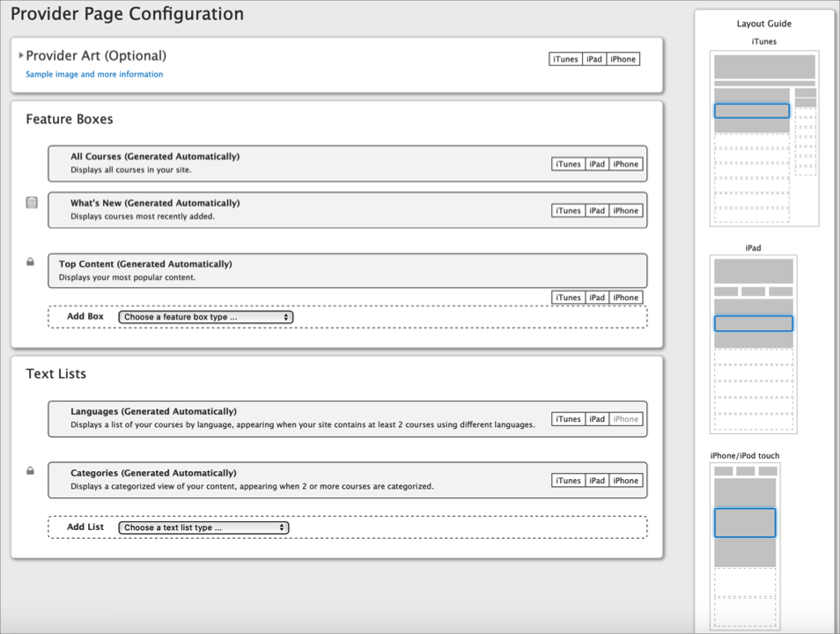Open Sample image and more information link
Screen dimensions: 840x634
[x=94, y=74]
